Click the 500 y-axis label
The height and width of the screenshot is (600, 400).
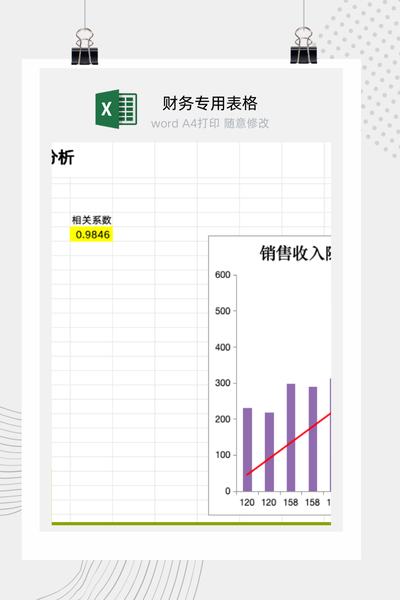(222, 311)
